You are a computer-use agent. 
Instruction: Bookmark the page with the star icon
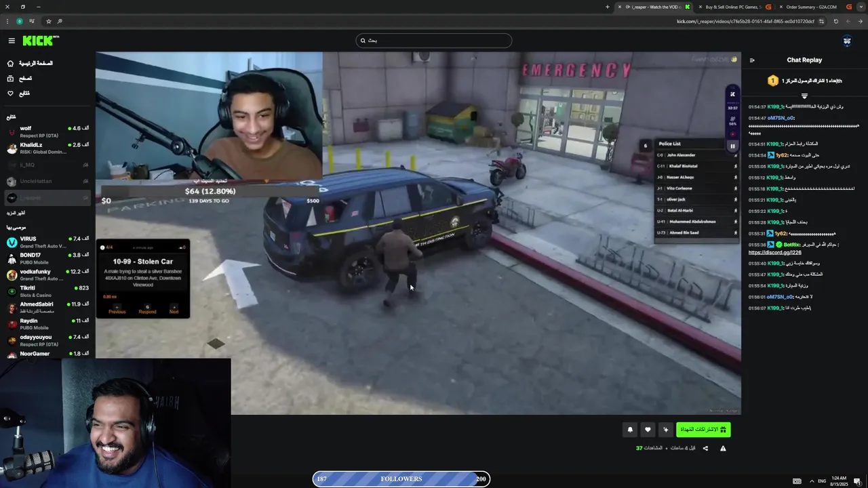tap(49, 21)
